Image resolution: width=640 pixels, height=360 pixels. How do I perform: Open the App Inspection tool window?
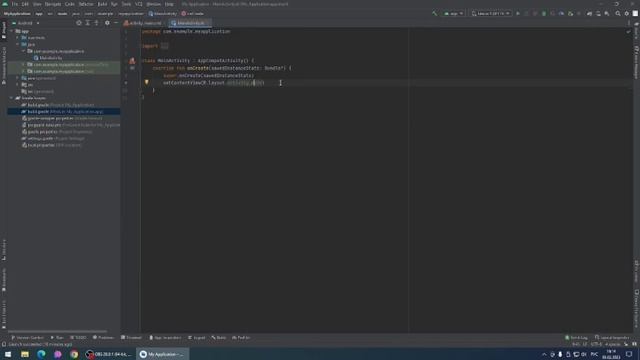point(165,338)
